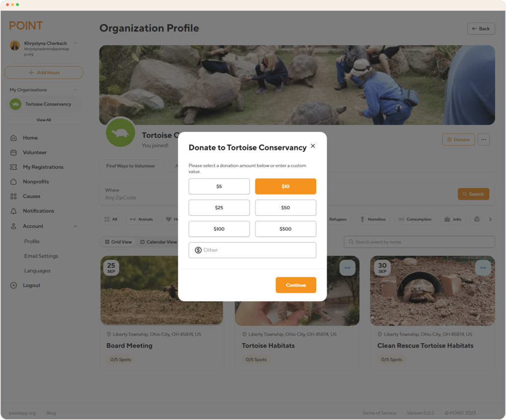Open Email Settings in the sidebar
The width and height of the screenshot is (506, 420).
(x=41, y=256)
